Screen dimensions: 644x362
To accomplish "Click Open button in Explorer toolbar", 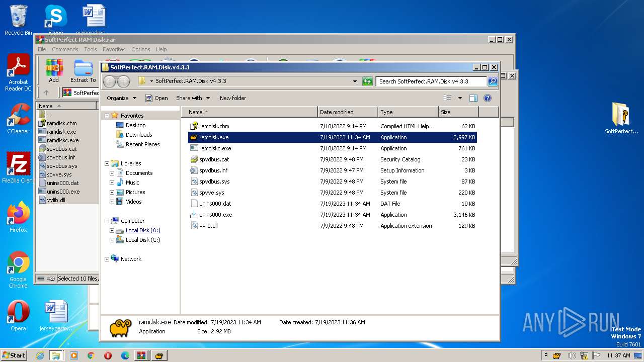I will click(x=156, y=98).
